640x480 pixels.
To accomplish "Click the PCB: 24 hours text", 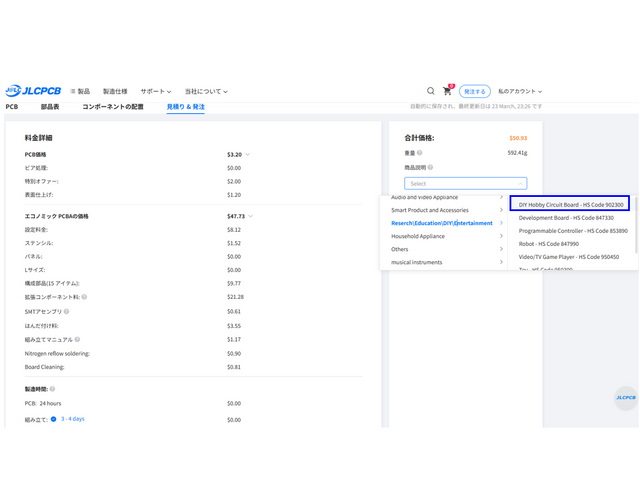I will pos(43,403).
